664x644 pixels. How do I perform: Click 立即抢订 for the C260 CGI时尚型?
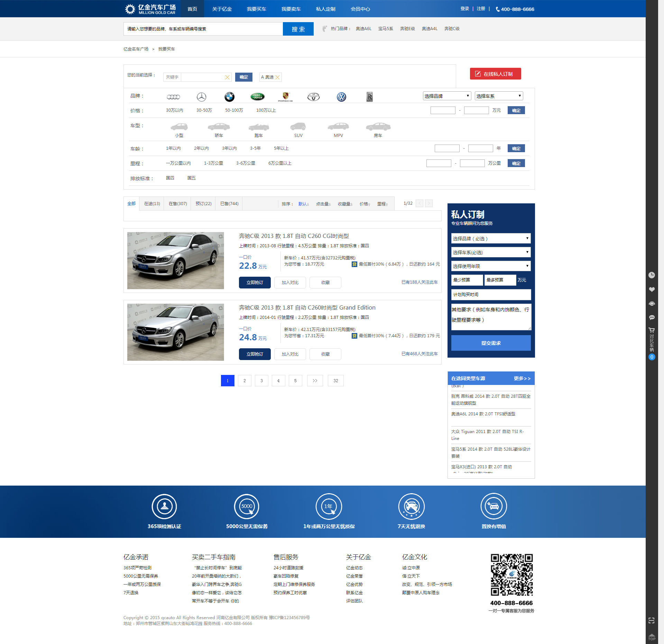(255, 283)
